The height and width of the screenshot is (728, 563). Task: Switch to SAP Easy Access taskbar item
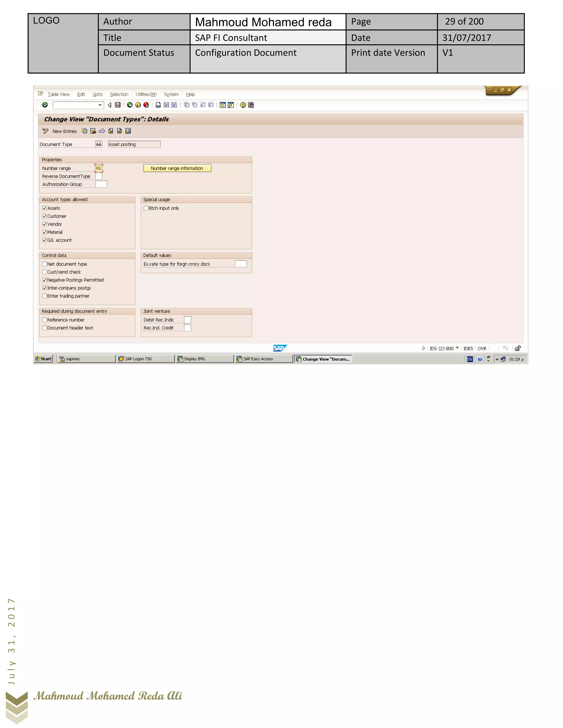[x=264, y=359]
